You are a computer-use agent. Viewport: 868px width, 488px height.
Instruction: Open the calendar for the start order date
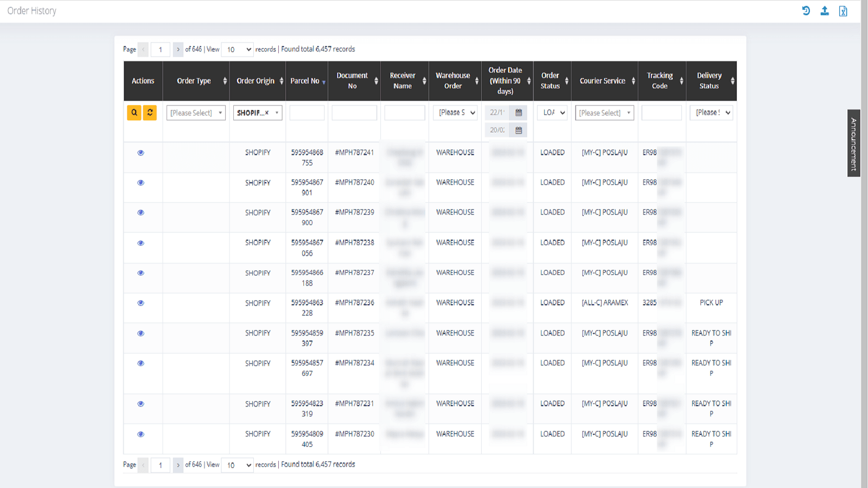coord(518,112)
